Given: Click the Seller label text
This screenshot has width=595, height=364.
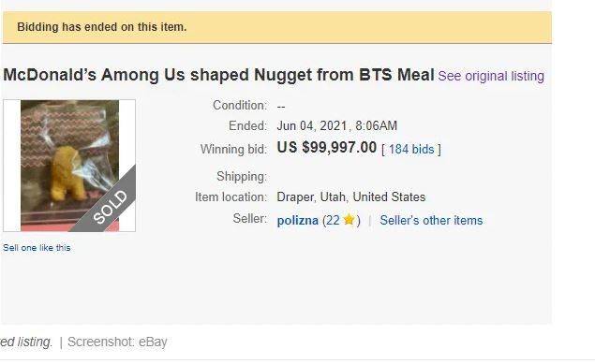Looking at the screenshot, I should coord(250,219).
